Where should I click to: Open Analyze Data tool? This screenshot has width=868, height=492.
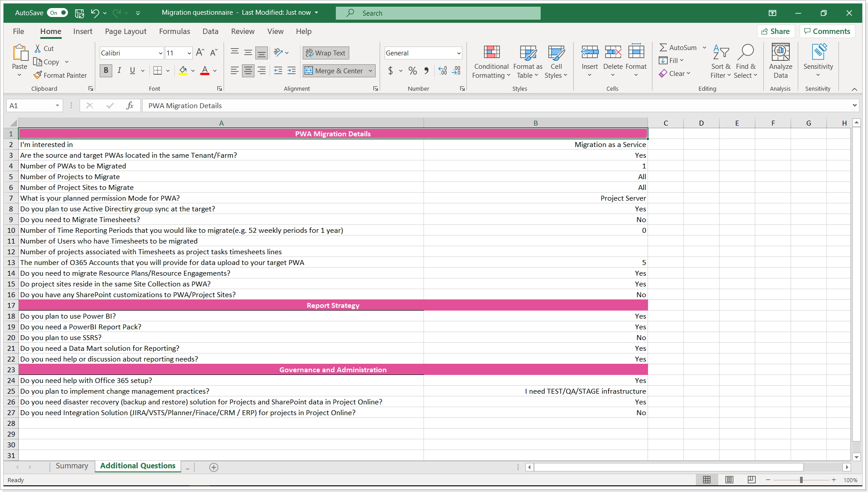click(x=780, y=62)
